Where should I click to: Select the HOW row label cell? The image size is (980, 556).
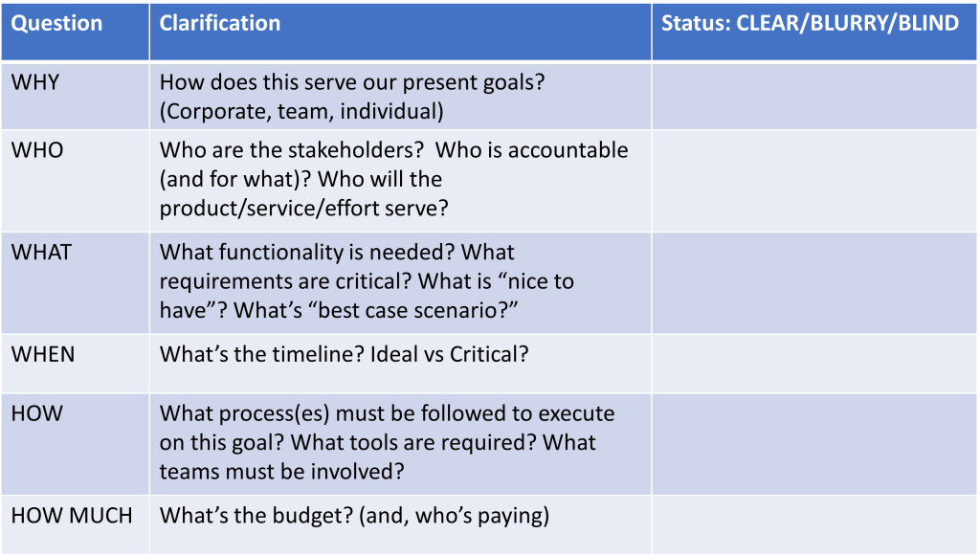(x=37, y=414)
